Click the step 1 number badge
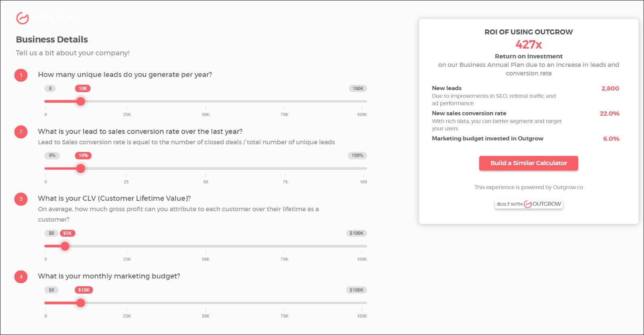 pyautogui.click(x=21, y=75)
